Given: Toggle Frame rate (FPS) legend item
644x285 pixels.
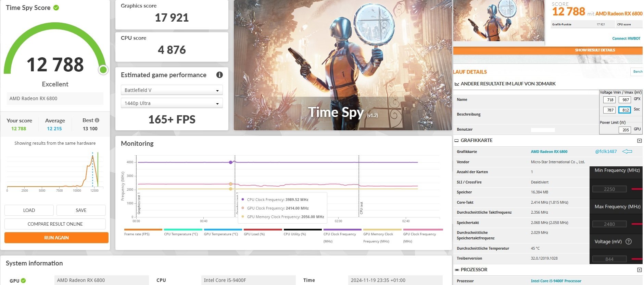Looking at the screenshot, I should (x=143, y=232).
